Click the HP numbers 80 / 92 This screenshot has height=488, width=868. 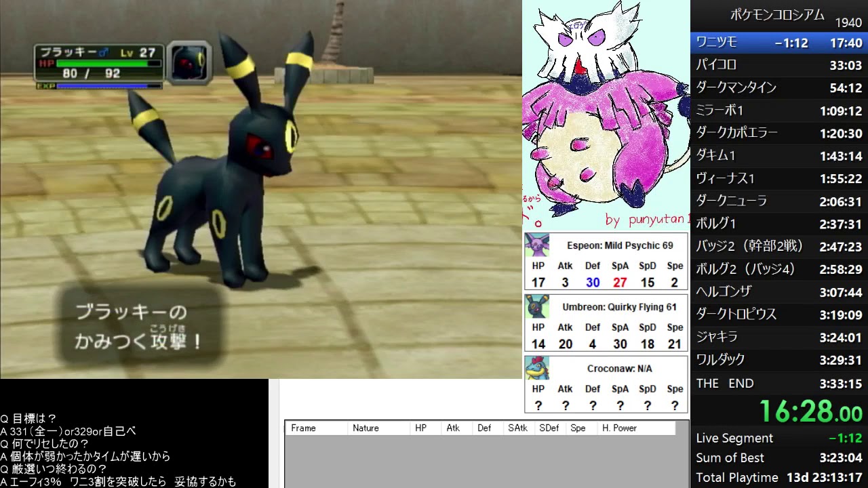click(x=92, y=73)
